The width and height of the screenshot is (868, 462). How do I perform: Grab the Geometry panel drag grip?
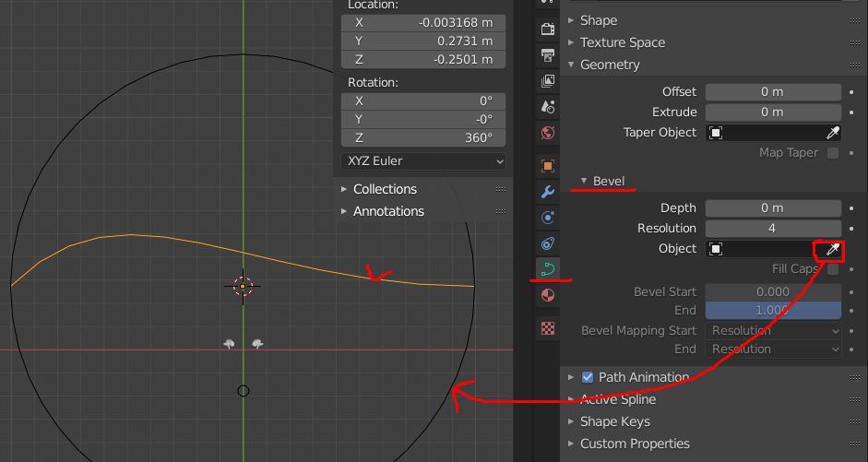[855, 65]
